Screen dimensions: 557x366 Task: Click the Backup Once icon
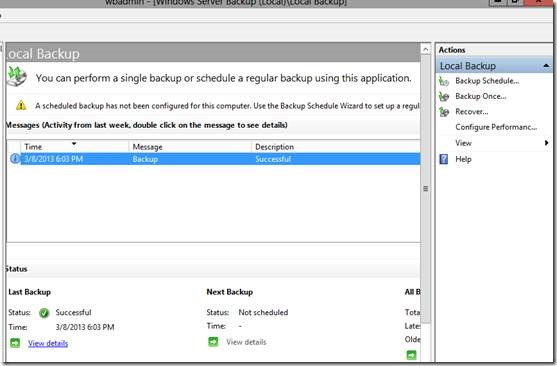(x=444, y=96)
